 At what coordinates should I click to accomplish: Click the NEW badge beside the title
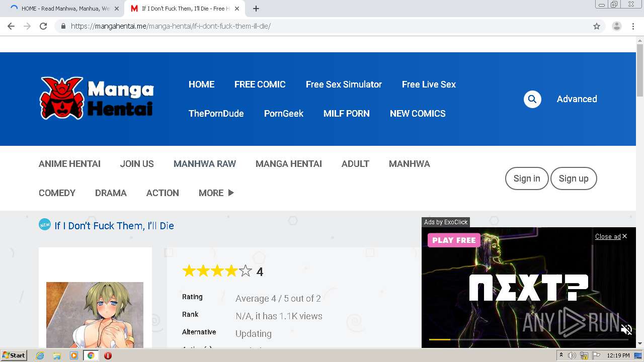coord(45,225)
